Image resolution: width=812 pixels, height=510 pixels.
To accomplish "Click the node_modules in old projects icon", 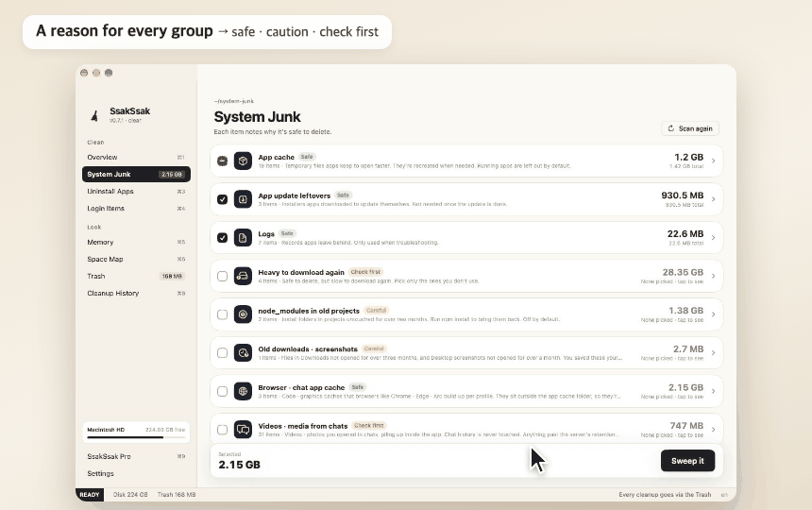I will click(243, 314).
